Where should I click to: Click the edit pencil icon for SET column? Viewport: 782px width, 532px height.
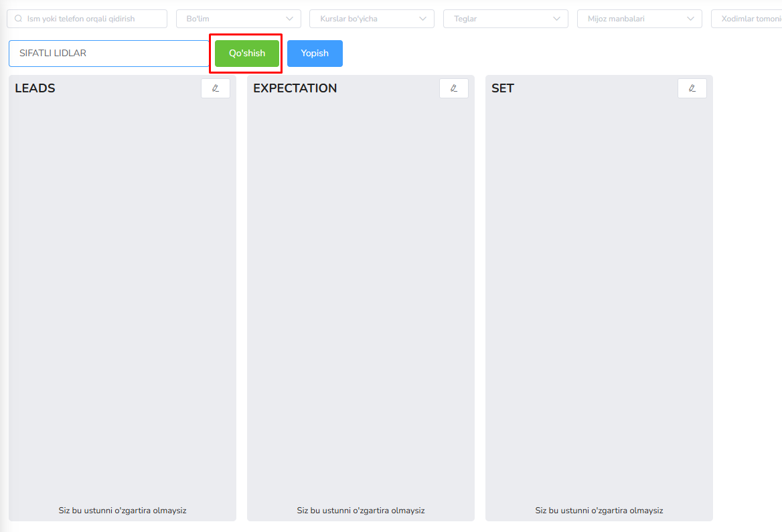[692, 88]
